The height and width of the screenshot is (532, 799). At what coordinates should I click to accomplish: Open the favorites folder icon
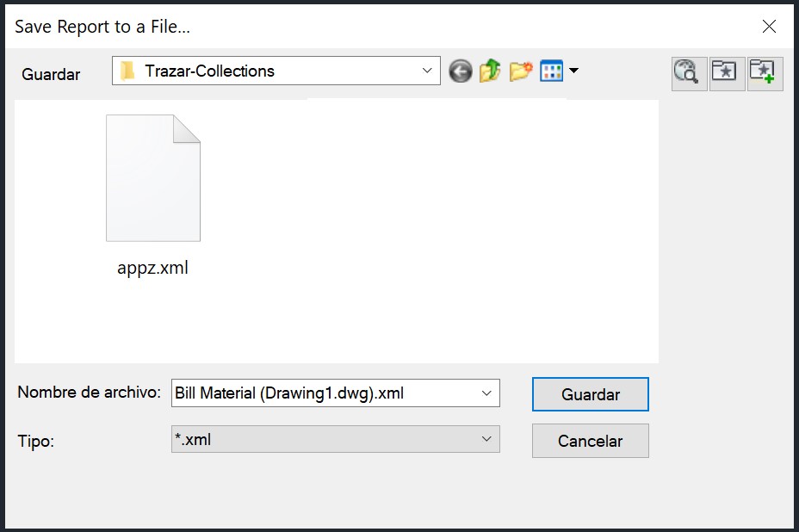click(727, 74)
